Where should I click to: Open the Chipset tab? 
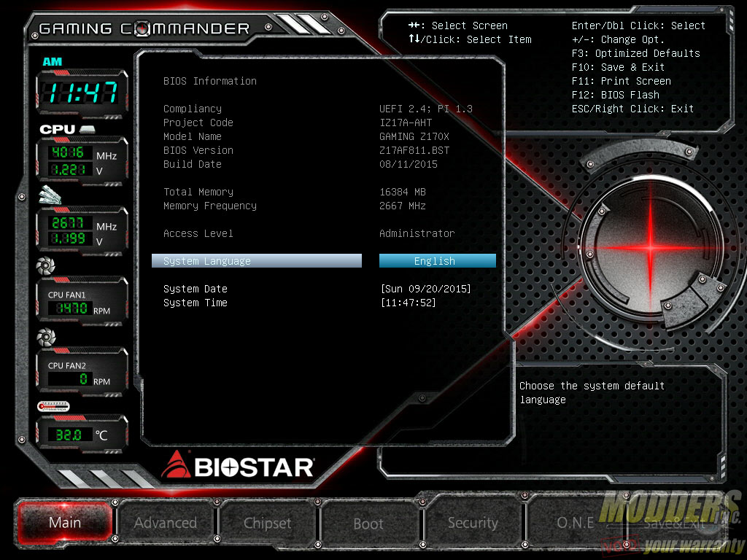pos(267,523)
